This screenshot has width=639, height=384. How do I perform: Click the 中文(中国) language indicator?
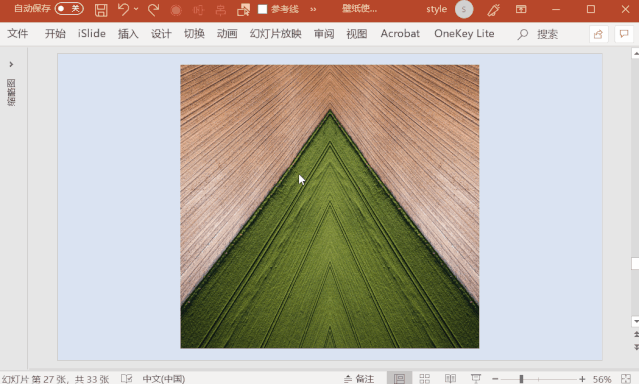163,379
